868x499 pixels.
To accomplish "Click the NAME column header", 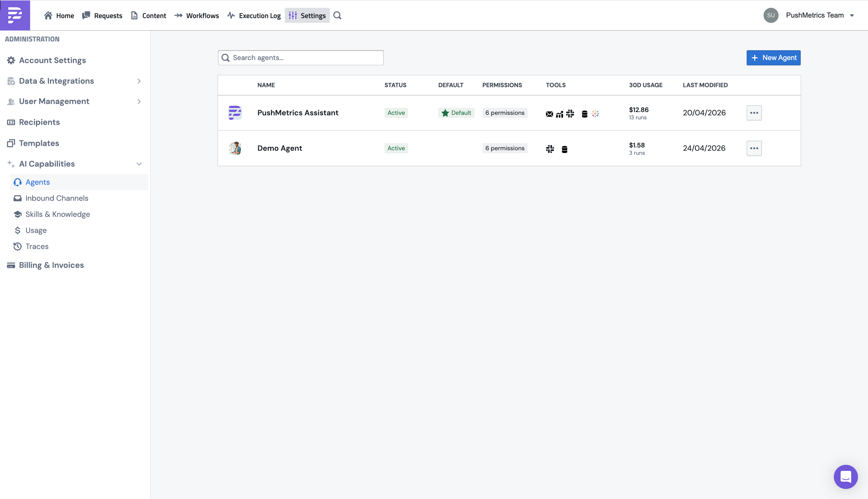I will click(266, 85).
